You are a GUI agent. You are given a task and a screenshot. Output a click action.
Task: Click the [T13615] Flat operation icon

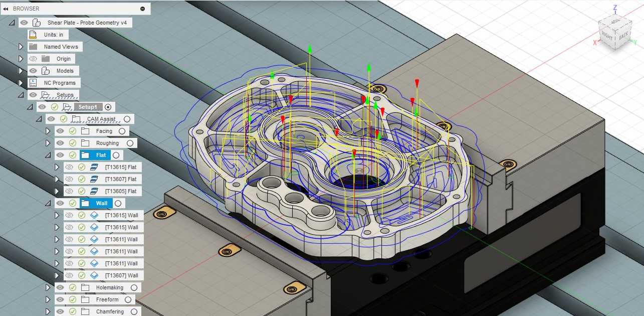[94, 167]
